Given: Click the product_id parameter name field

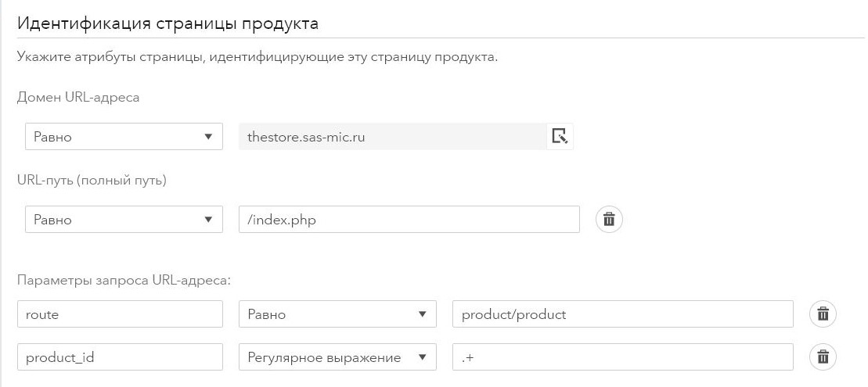Looking at the screenshot, I should pos(120,357).
